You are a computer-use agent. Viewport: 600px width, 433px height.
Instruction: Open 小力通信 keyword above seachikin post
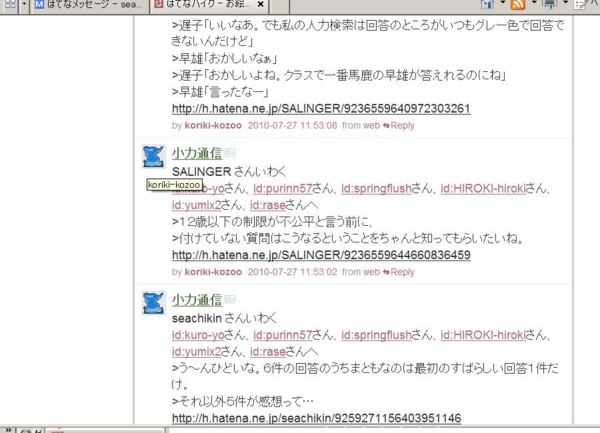[x=197, y=300]
